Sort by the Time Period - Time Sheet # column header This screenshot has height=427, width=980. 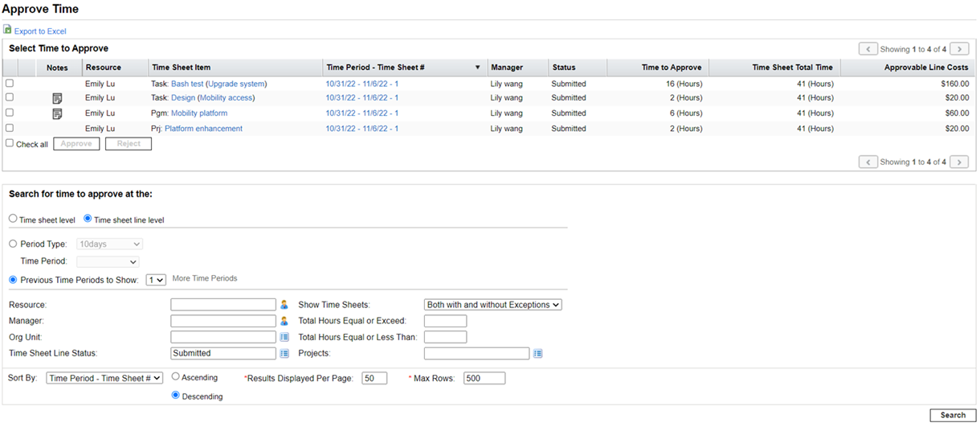click(398, 68)
